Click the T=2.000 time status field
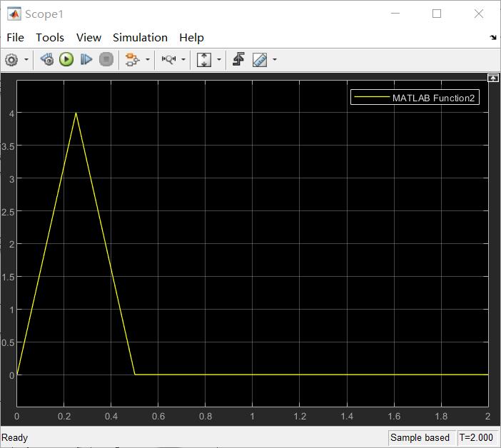The height and width of the screenshot is (448, 501). click(476, 437)
